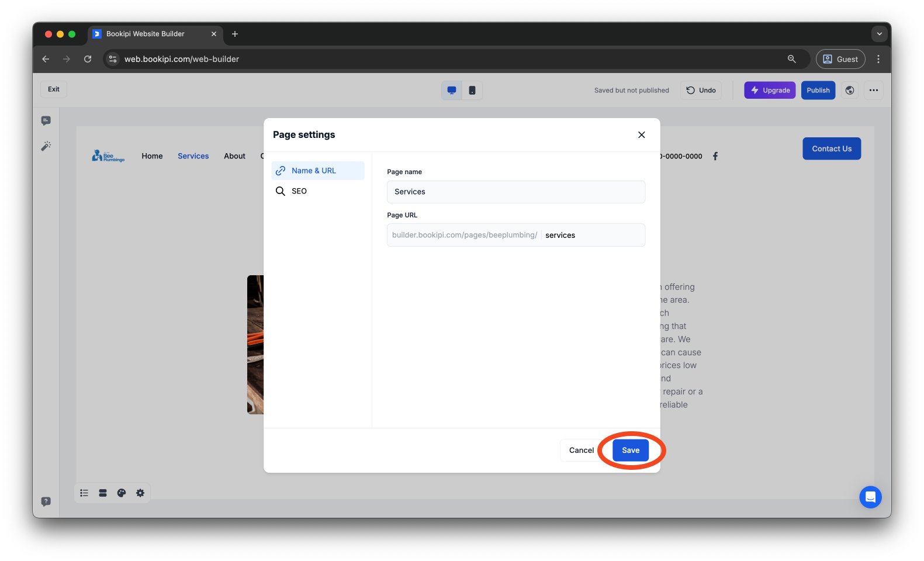Open the three-dots more options menu
The height and width of the screenshot is (561, 924).
pos(874,91)
